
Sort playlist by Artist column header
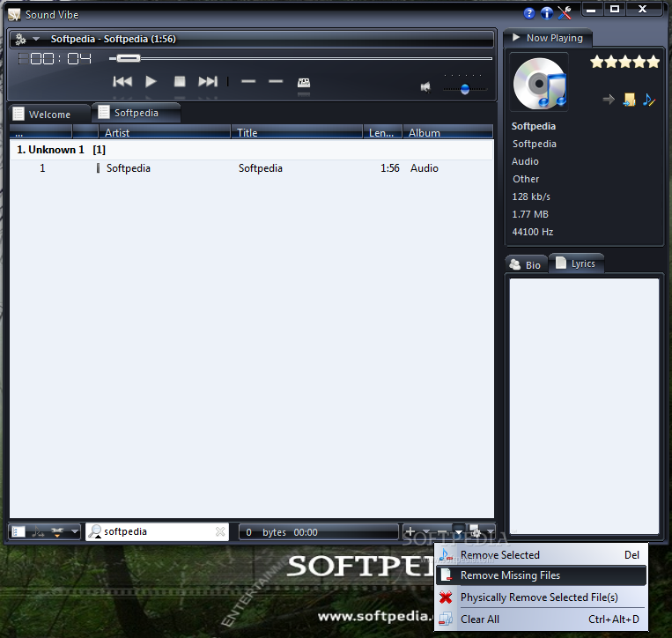(165, 132)
